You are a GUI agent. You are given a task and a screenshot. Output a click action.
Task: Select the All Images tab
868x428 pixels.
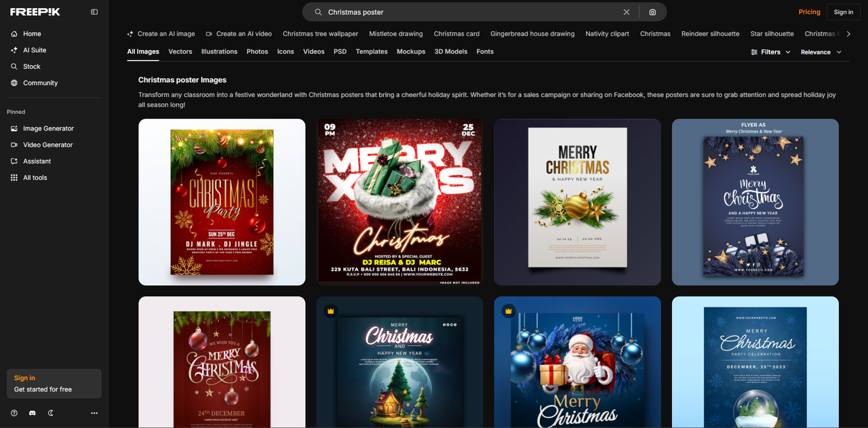[x=143, y=52]
